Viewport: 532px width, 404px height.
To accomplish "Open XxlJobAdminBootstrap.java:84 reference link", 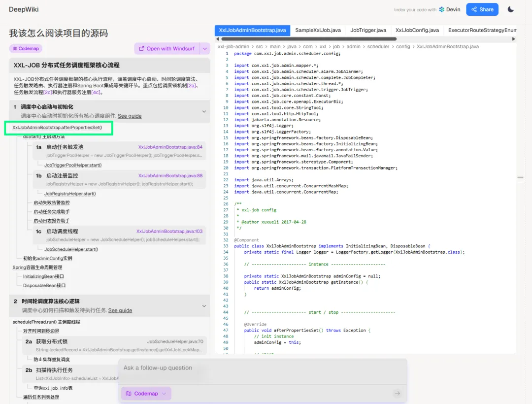I will 170,147.
